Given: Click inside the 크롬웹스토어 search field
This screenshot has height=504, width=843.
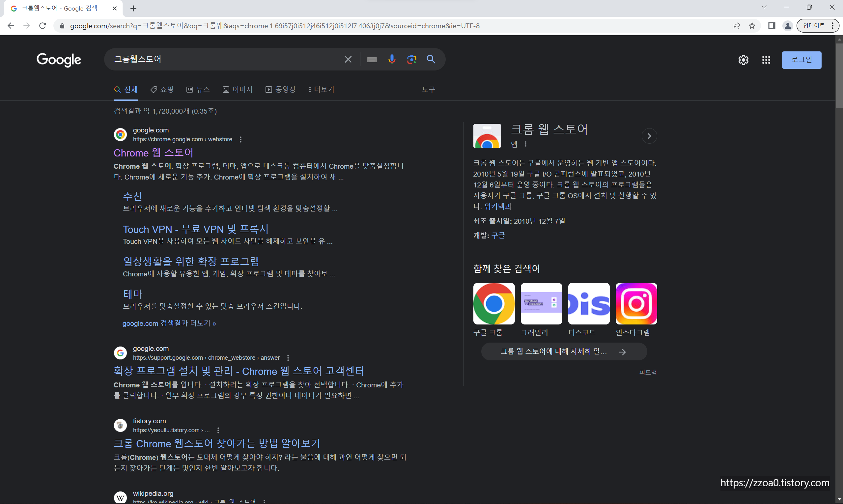Looking at the screenshot, I should [224, 59].
